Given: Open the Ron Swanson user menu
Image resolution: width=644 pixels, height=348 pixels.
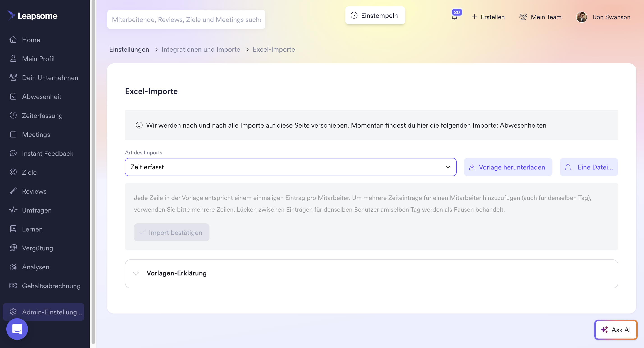Looking at the screenshot, I should click(603, 17).
